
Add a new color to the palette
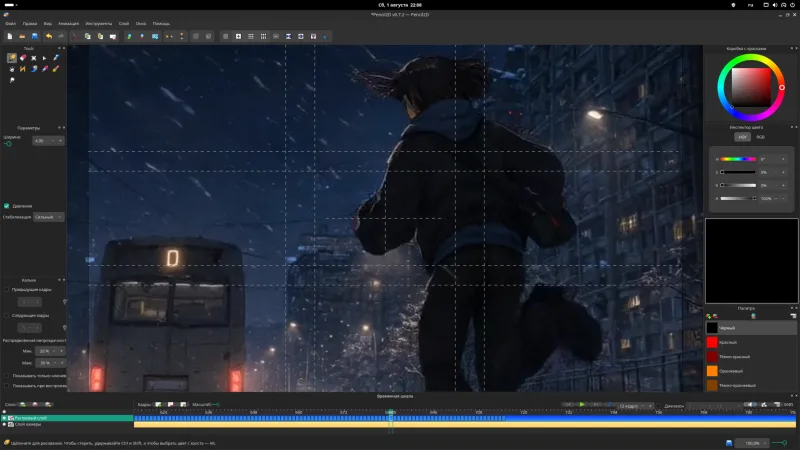(x=708, y=316)
